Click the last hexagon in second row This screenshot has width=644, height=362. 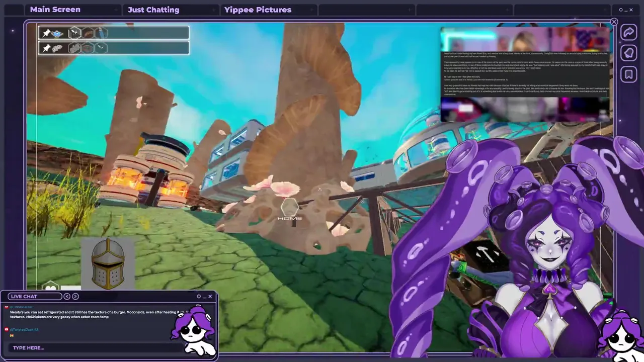pos(101,48)
